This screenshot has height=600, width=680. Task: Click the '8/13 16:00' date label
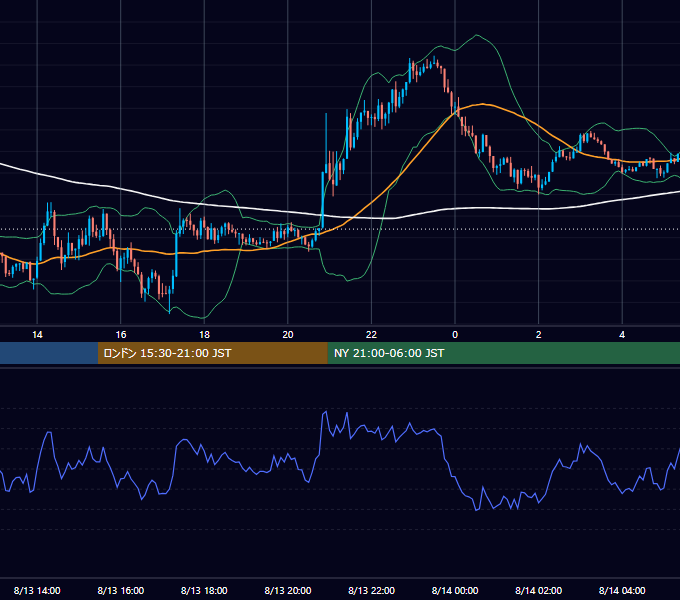pos(121,590)
